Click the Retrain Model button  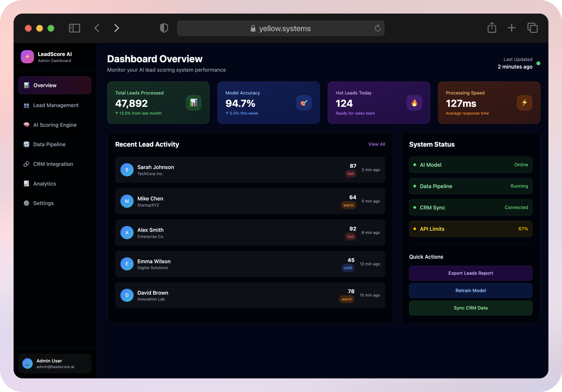tap(470, 291)
